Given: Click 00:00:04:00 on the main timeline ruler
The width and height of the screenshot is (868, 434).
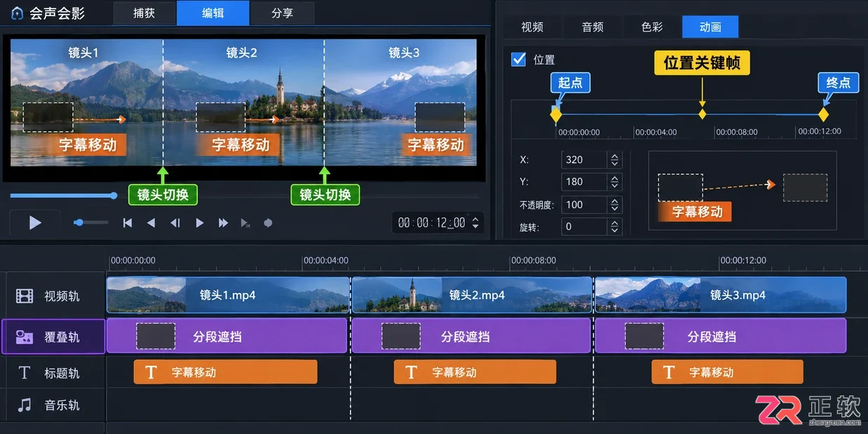Looking at the screenshot, I should point(326,260).
